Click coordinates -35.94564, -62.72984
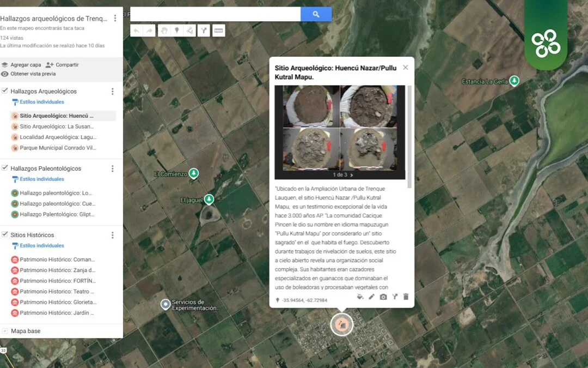588x368 pixels. [304, 300]
